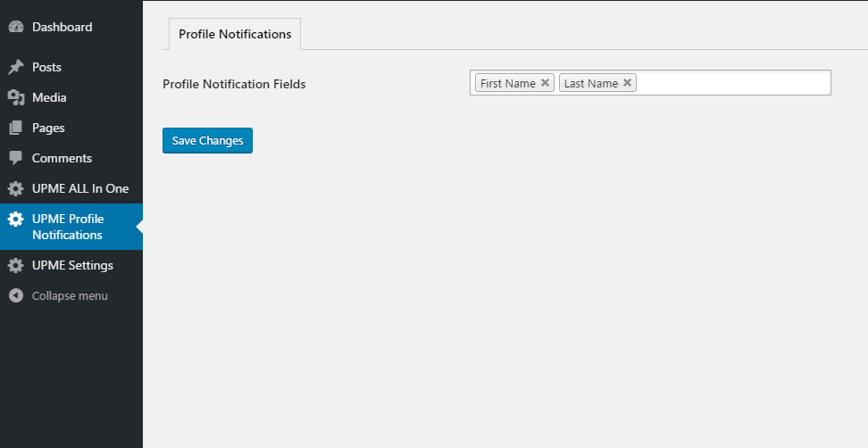Click the UPME Profile Notifications gear icon

[x=16, y=219]
